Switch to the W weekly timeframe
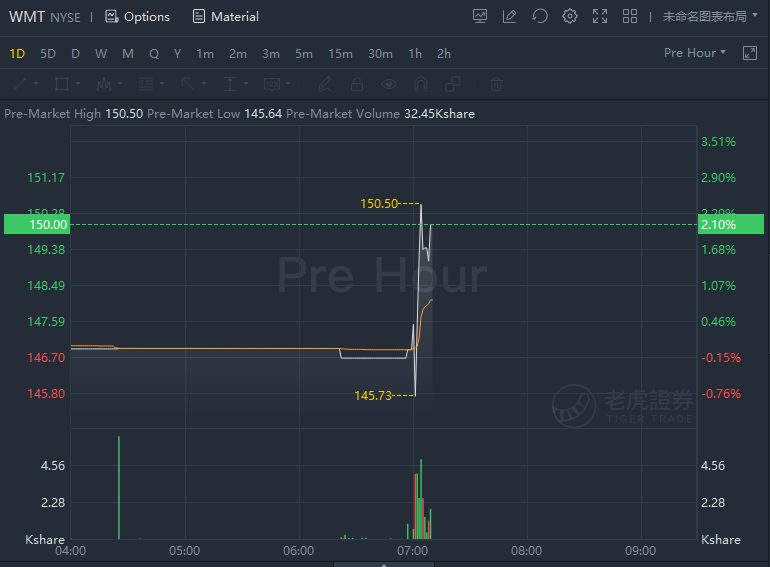 pos(101,54)
